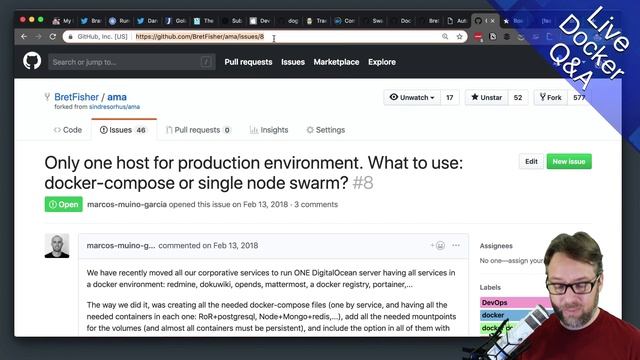Click the GitHub octocat logo
The width and height of the screenshot is (640, 360).
[x=32, y=62]
